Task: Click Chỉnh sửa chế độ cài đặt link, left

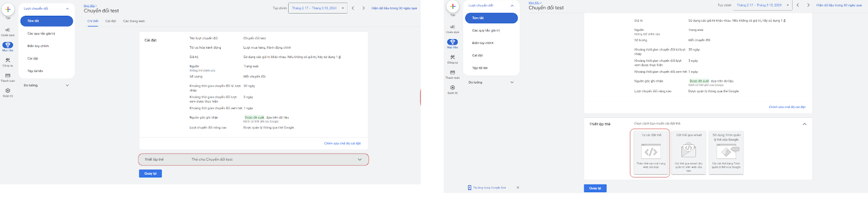Action: [x=342, y=143]
